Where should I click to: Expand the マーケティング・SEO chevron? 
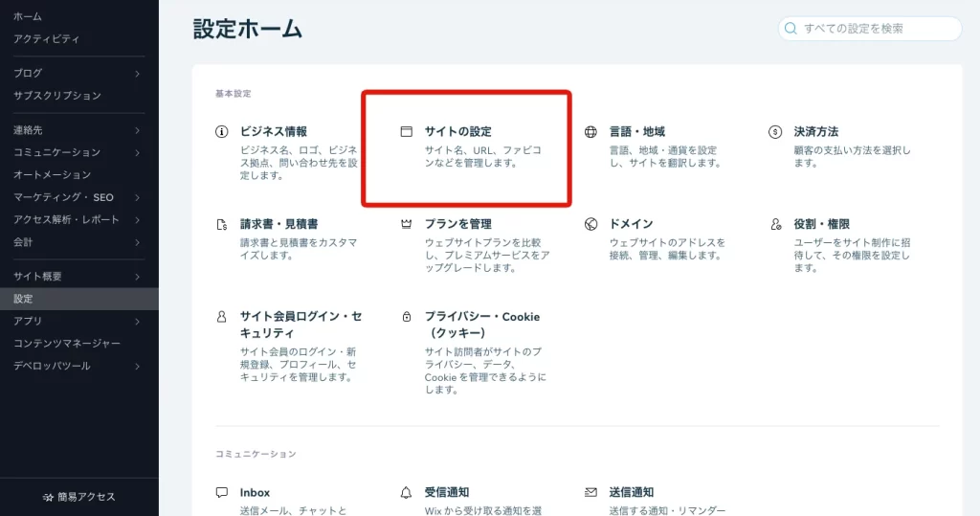[x=137, y=197]
